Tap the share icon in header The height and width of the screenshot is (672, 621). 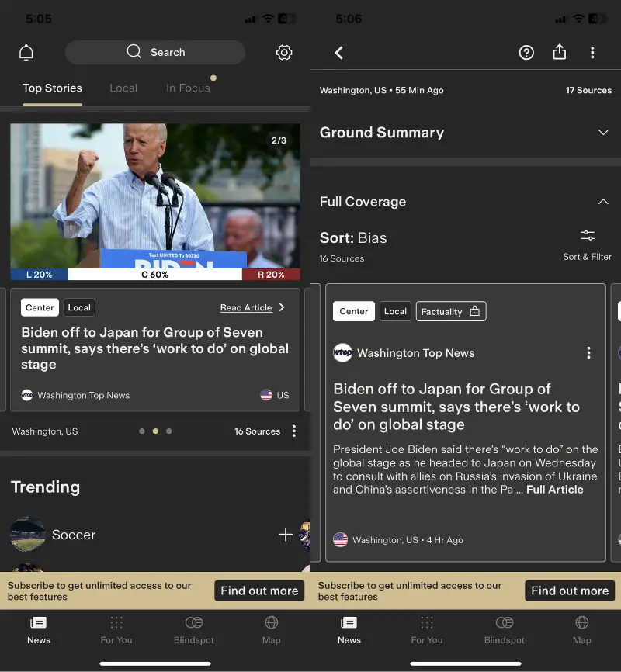point(559,52)
